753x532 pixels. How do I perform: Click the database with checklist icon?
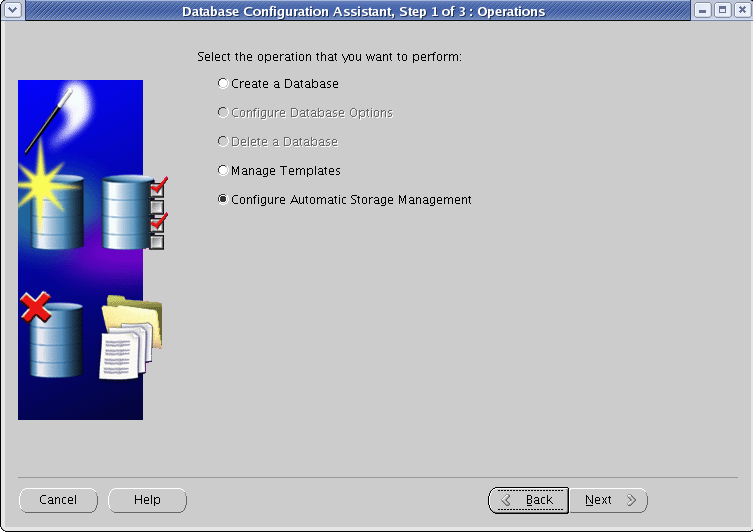(x=130, y=212)
